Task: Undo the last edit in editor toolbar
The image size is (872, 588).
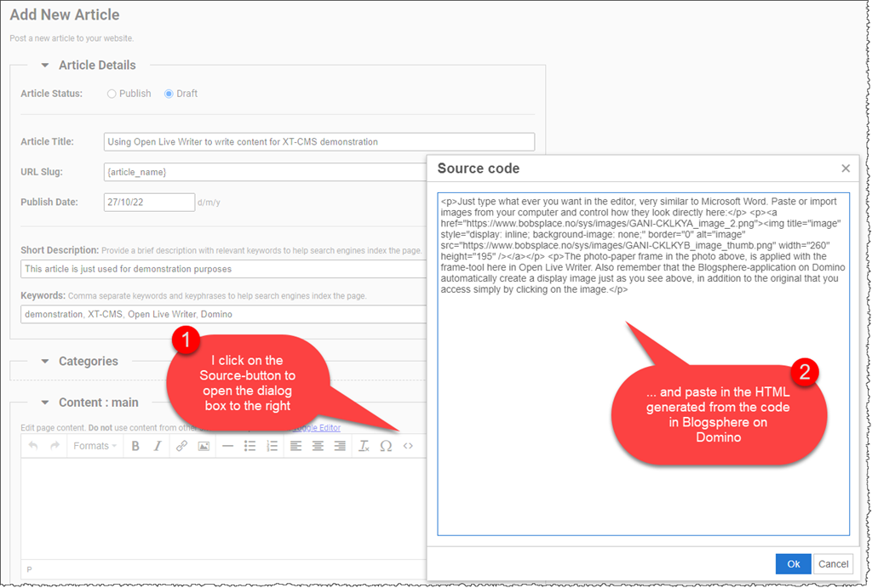Action: click(33, 446)
